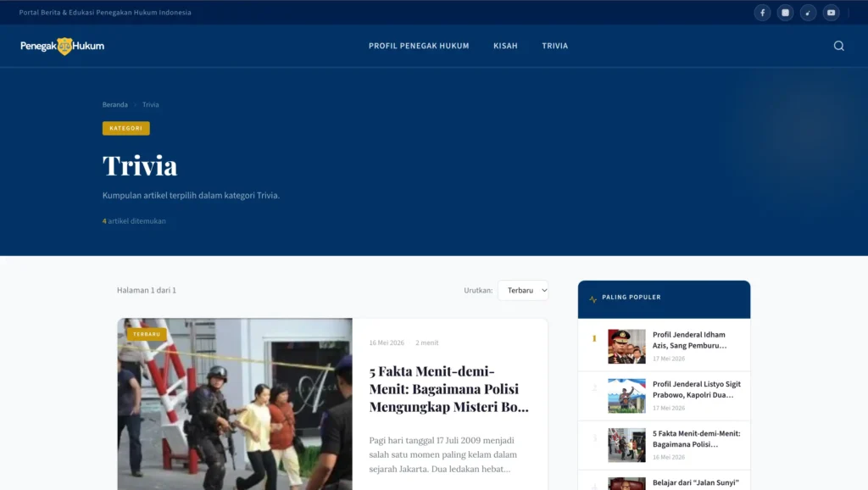Click the Listyo Sigit Prabowo thumbnail
The width and height of the screenshot is (868, 490).
click(626, 396)
